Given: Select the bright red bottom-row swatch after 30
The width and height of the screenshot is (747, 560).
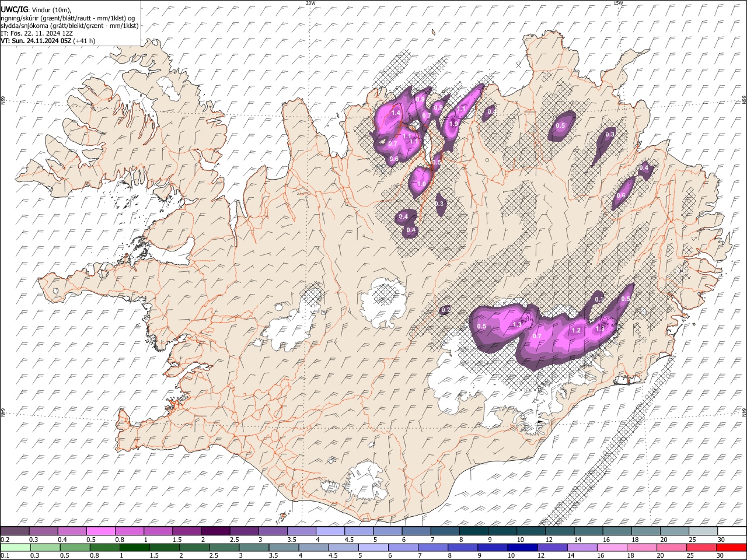Looking at the screenshot, I should pos(730,547).
